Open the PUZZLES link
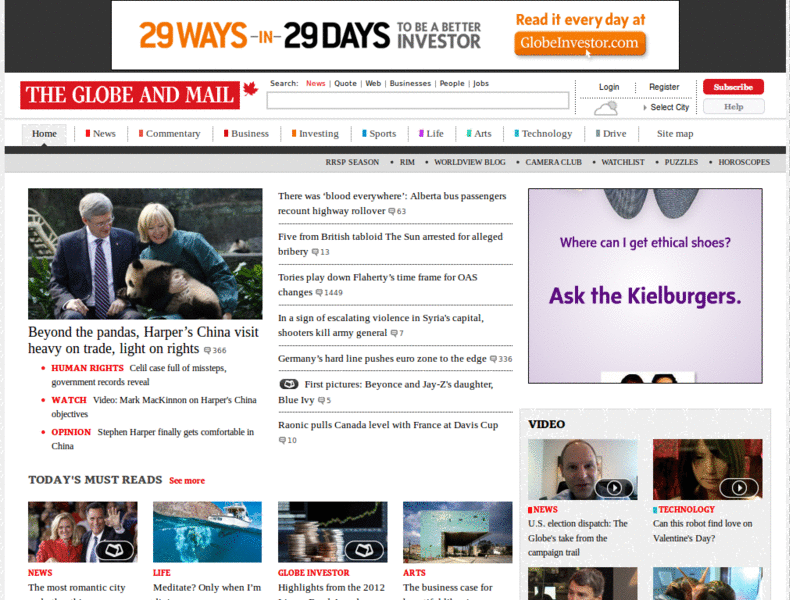 (681, 162)
